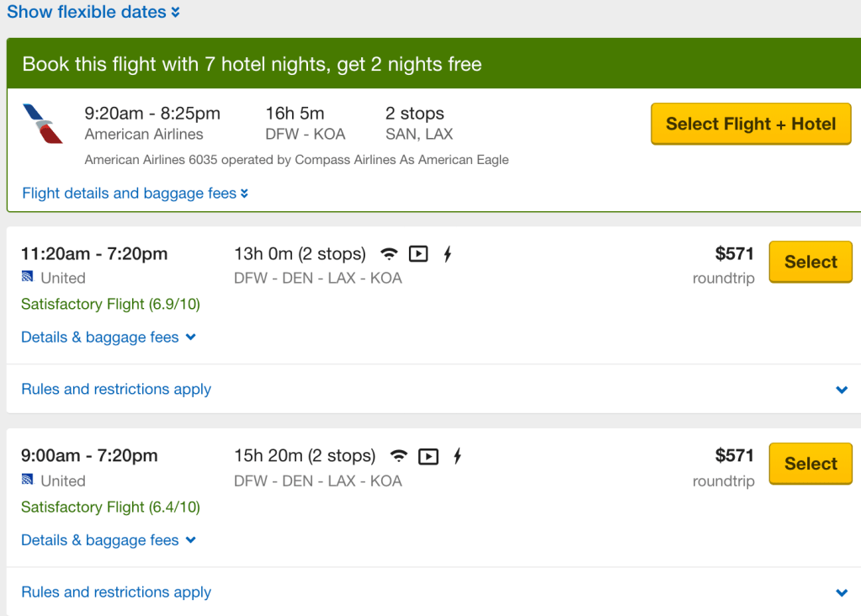This screenshot has width=861, height=616.
Task: Expand rules chevron for 11:20am flight
Action: pyautogui.click(x=842, y=390)
